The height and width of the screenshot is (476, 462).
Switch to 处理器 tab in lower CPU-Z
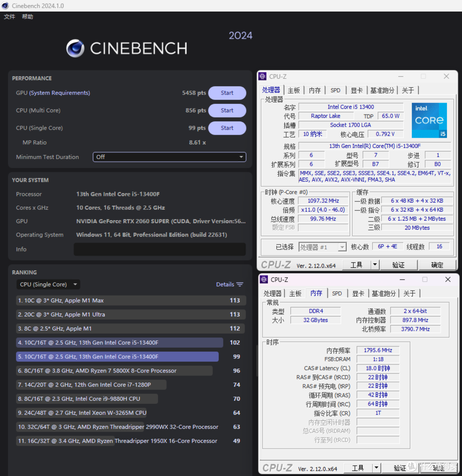click(272, 293)
